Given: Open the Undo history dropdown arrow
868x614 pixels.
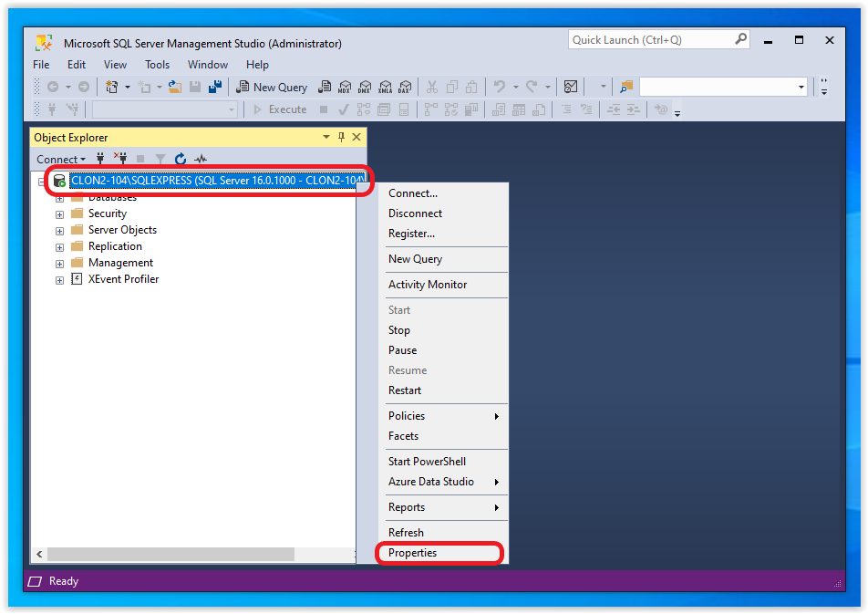Looking at the screenshot, I should (x=515, y=87).
